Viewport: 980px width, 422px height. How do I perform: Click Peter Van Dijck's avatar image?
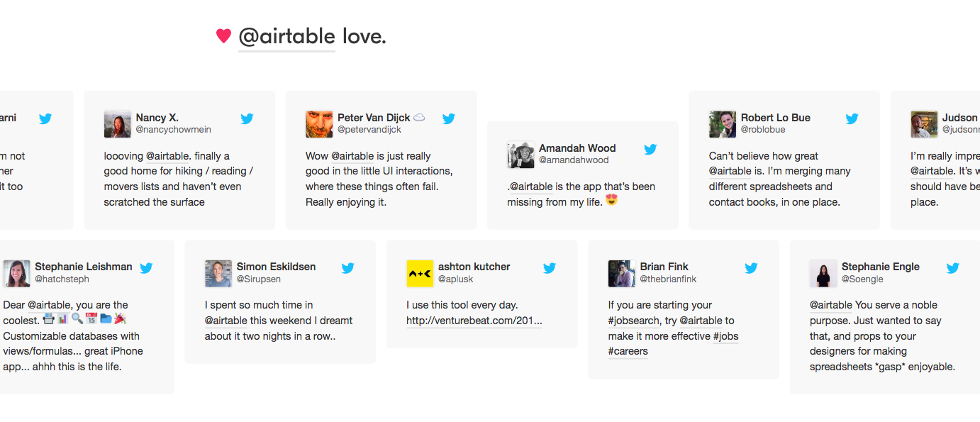click(x=319, y=123)
